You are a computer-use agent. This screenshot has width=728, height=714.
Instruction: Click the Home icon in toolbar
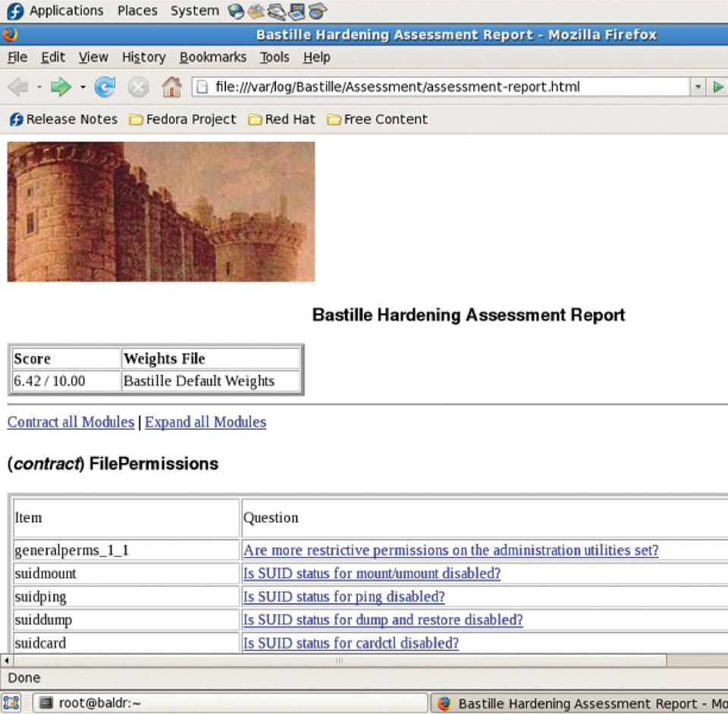point(171,87)
